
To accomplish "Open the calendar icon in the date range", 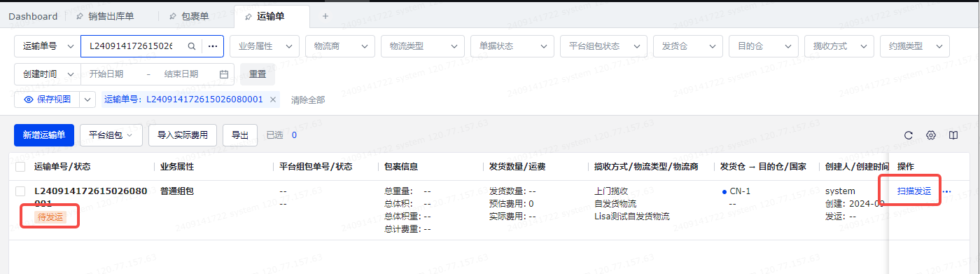I will pyautogui.click(x=224, y=74).
